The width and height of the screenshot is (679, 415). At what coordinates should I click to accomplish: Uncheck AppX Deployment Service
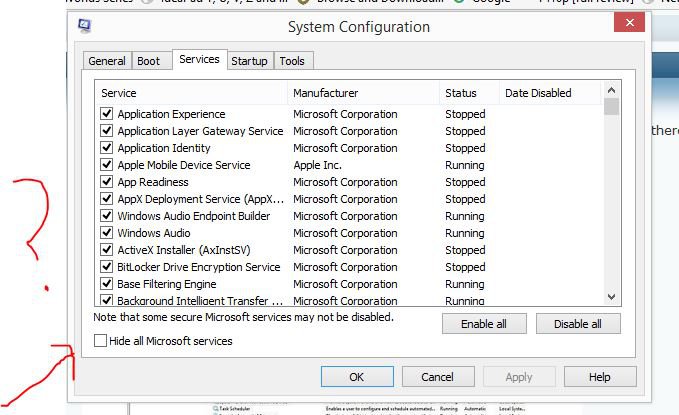click(x=107, y=198)
